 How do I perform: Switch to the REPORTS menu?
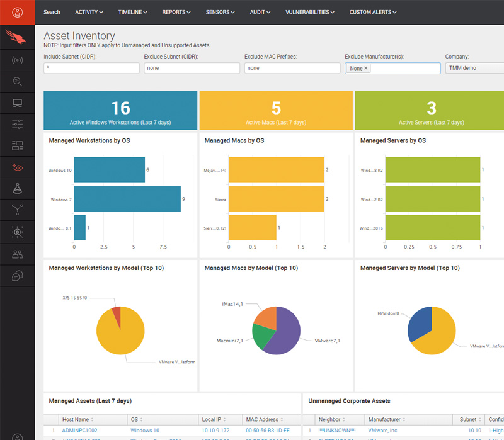(176, 12)
